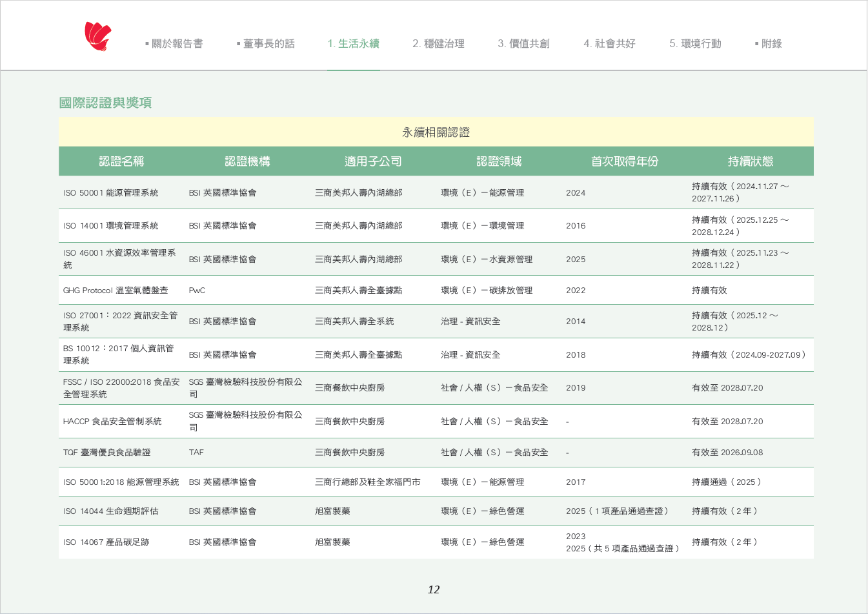Click 旭富製藥 in the ISO 14044 row
Screen dimensions: 868x614
[x=332, y=511]
